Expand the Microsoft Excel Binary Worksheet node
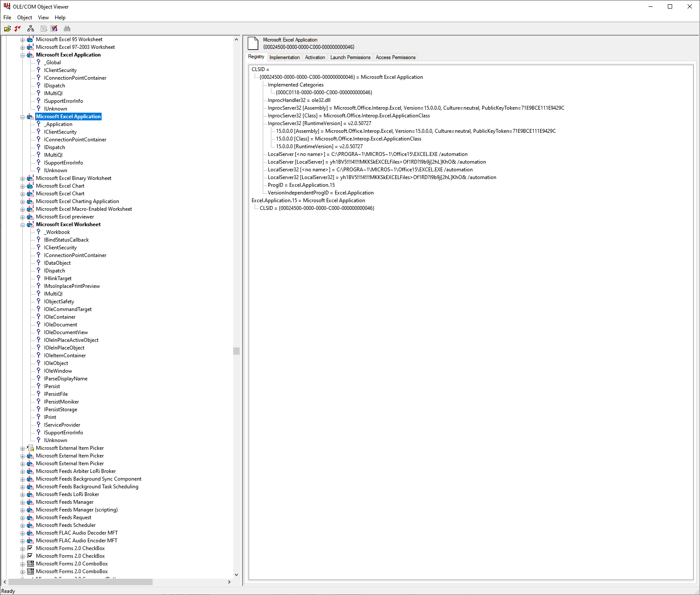The image size is (700, 595). click(x=23, y=179)
